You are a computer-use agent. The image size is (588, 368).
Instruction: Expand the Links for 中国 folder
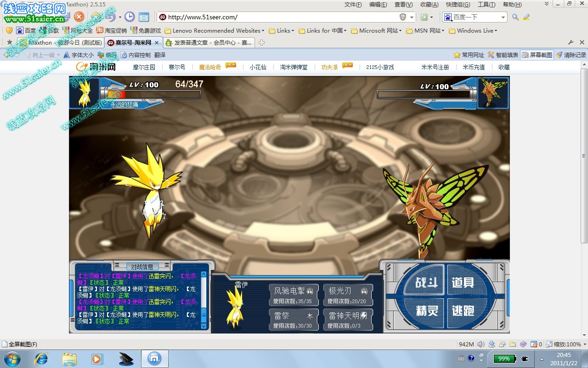click(322, 31)
